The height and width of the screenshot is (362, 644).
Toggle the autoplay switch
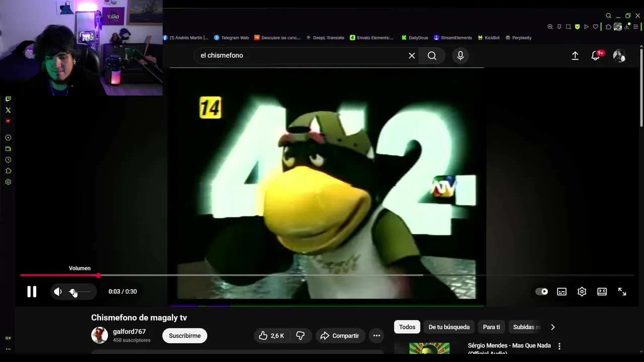click(542, 292)
